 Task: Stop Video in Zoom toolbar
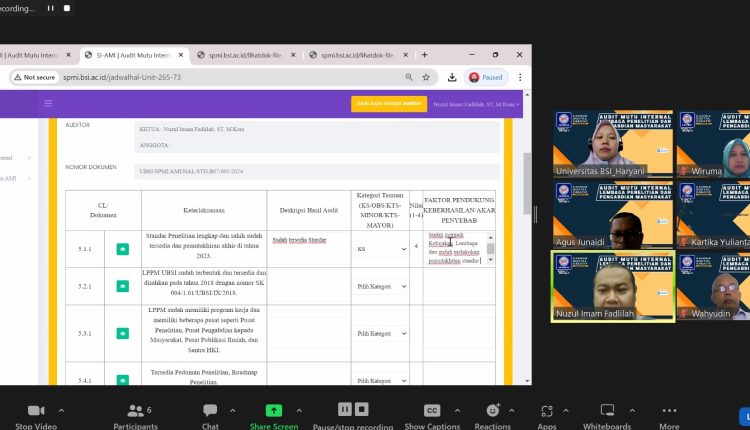(x=36, y=416)
